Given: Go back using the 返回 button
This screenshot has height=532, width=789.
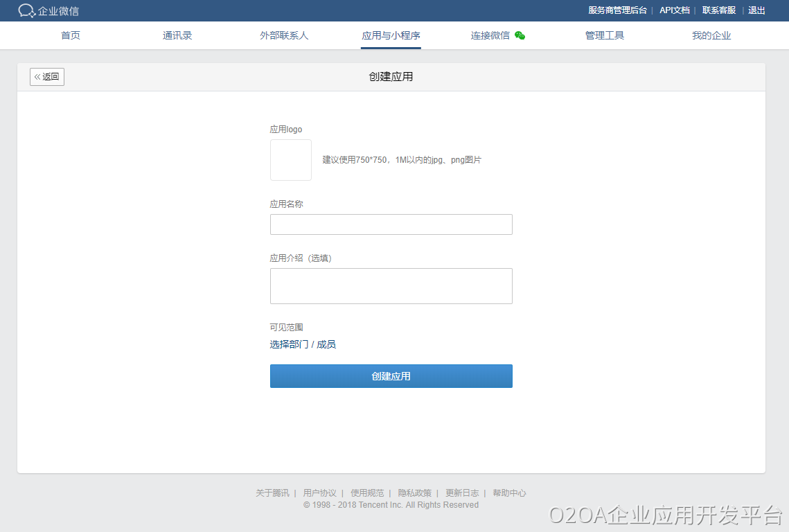Looking at the screenshot, I should tap(47, 77).
